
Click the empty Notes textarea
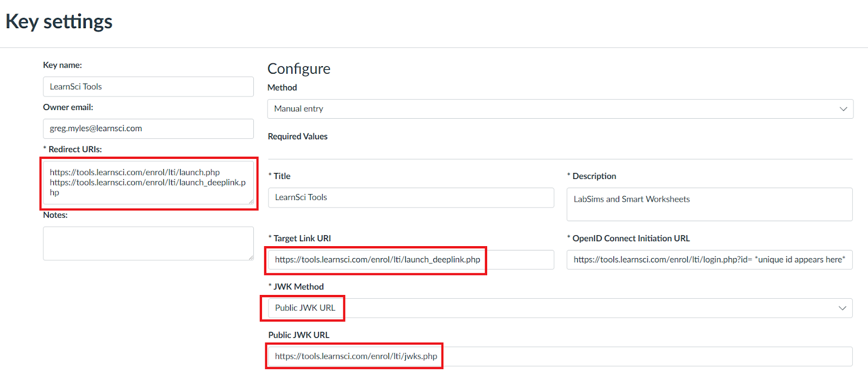148,243
